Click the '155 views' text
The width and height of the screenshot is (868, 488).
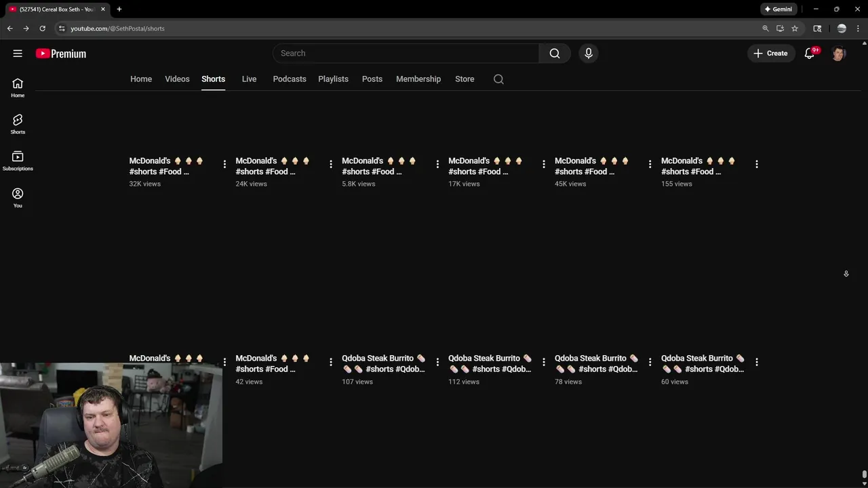click(677, 184)
